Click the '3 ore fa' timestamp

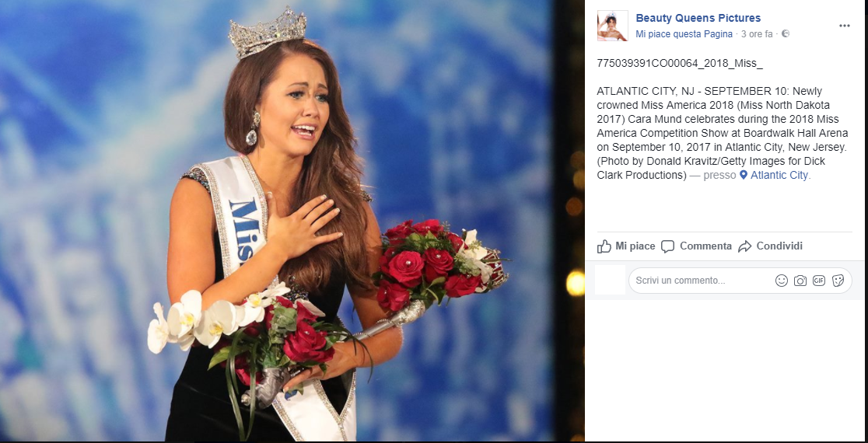click(757, 33)
